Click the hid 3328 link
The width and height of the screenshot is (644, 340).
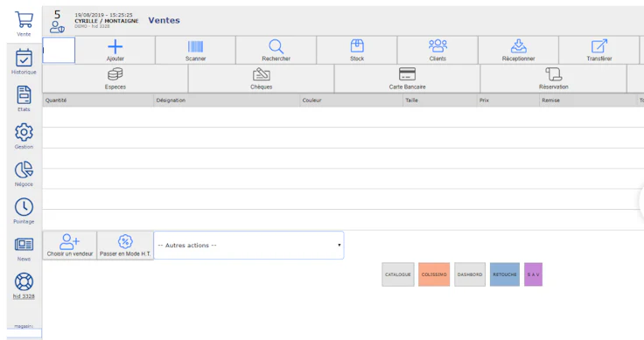click(x=24, y=296)
